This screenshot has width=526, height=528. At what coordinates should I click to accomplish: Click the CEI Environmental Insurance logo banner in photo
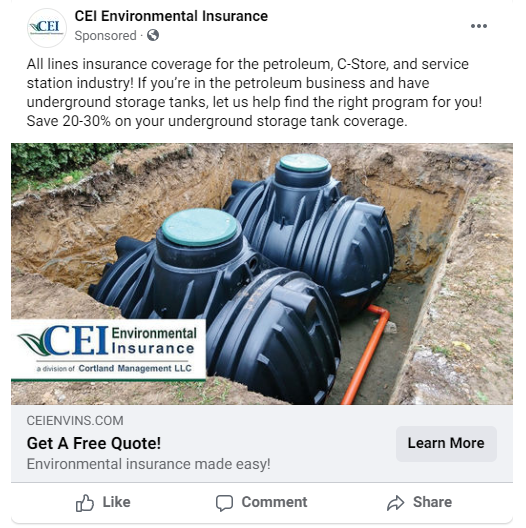(x=108, y=350)
